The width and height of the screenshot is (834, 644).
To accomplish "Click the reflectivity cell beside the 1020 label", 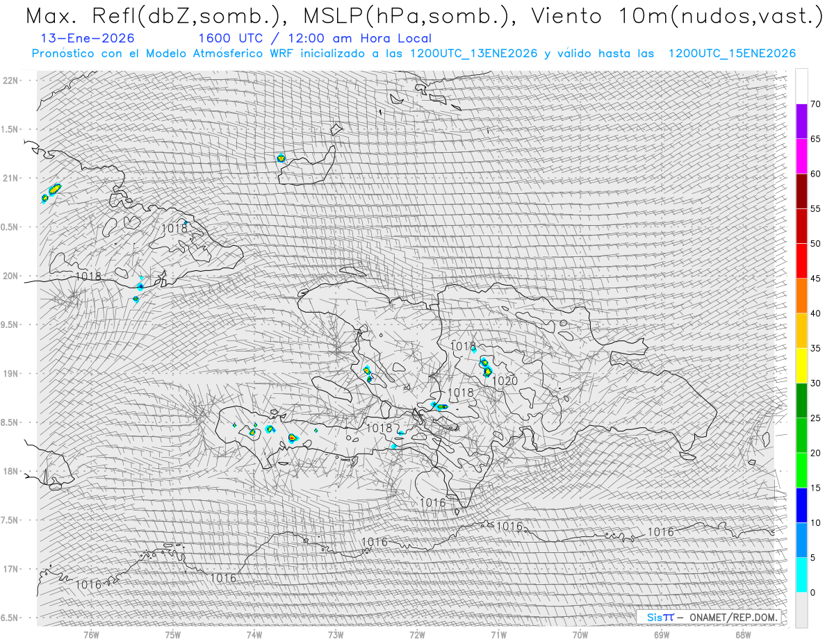I will [x=488, y=372].
